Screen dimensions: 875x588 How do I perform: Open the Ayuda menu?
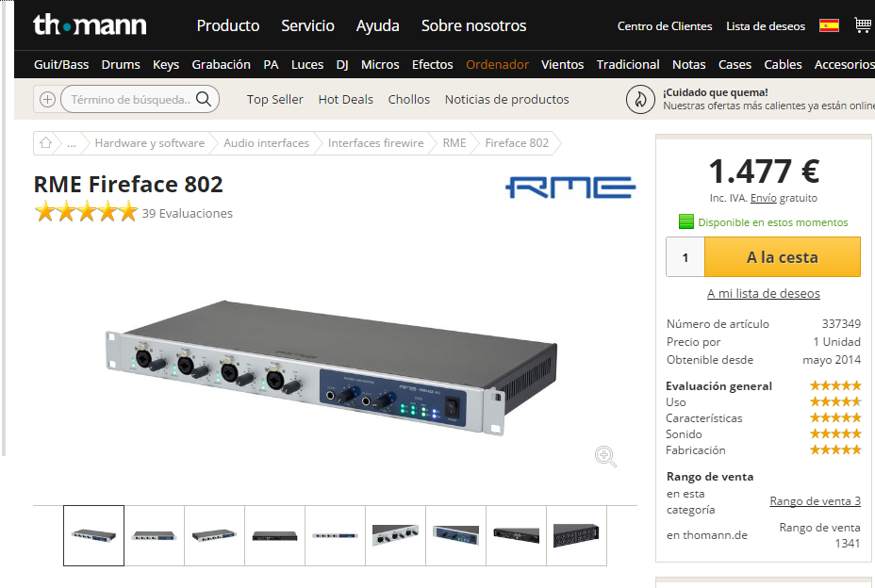[x=378, y=25]
